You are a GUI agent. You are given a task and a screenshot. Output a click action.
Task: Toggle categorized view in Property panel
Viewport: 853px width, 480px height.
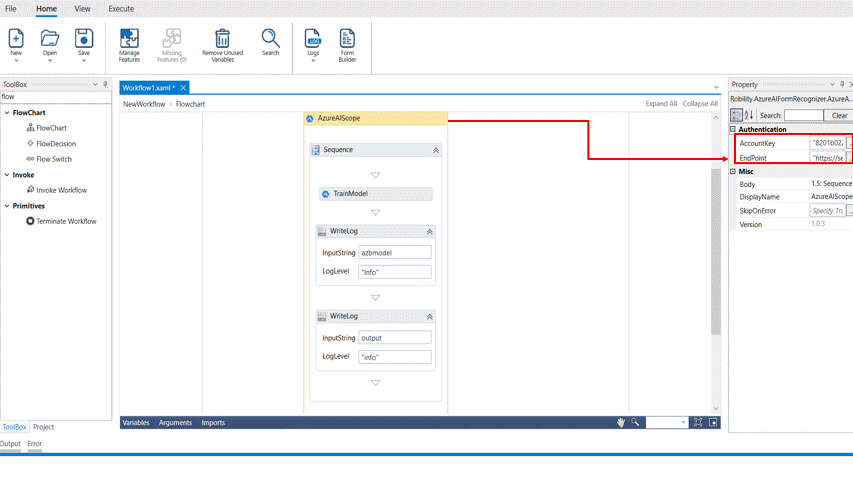[x=737, y=115]
